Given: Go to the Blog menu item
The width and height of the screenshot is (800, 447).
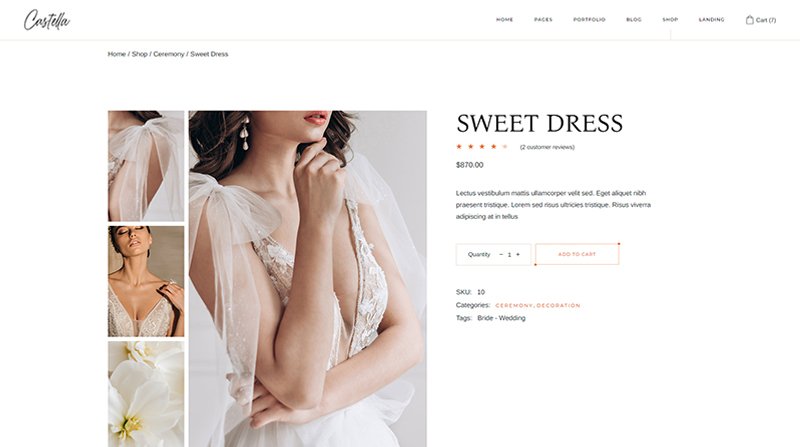Looking at the screenshot, I should tap(634, 19).
